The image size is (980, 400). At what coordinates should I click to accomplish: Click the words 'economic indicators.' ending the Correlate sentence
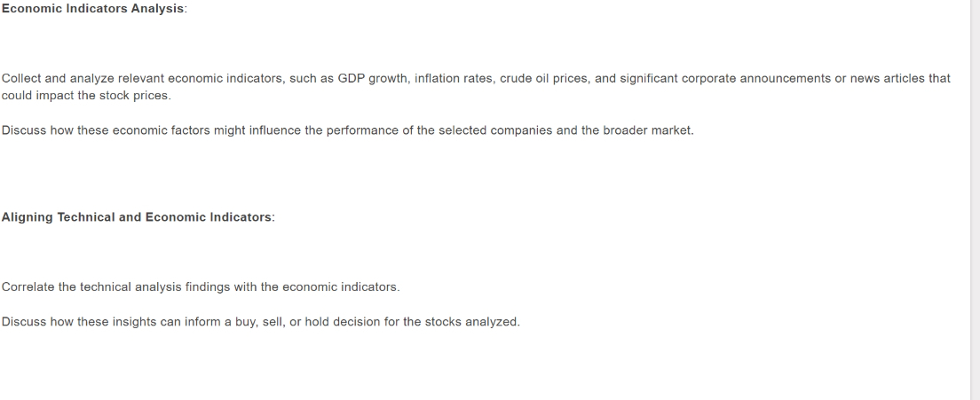click(341, 287)
